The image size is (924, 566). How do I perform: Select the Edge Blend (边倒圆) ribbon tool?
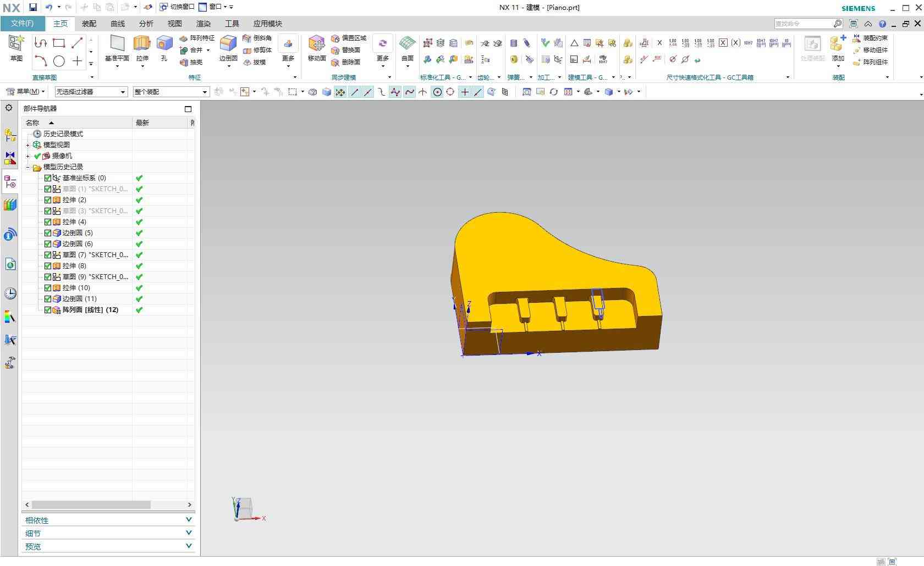click(228, 48)
